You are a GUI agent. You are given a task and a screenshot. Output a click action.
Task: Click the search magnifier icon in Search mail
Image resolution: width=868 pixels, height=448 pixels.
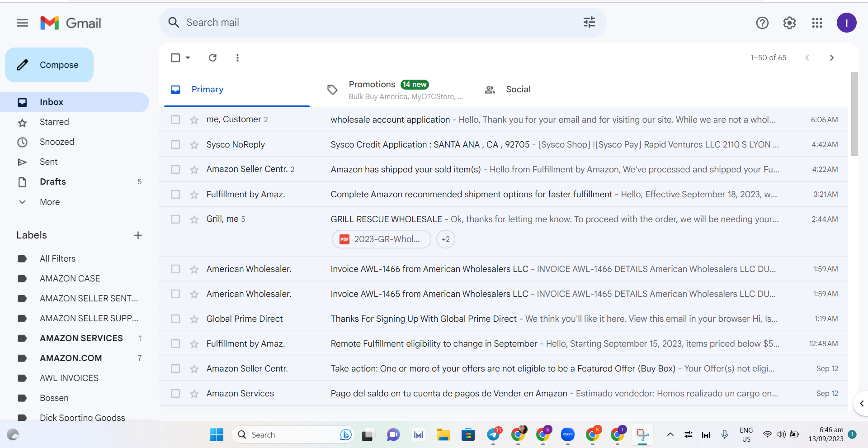(x=174, y=23)
